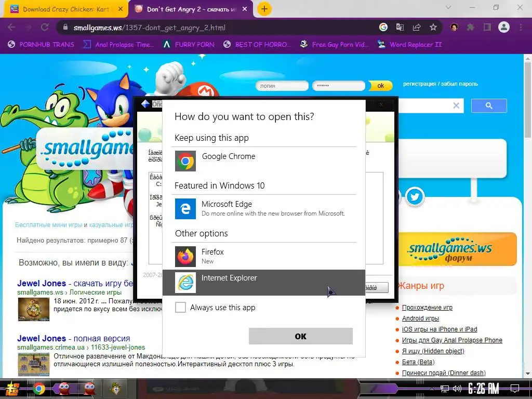532x399 pixels.
Task: Open the hat-character taskbar app
Action: pyautogui.click(x=116, y=389)
